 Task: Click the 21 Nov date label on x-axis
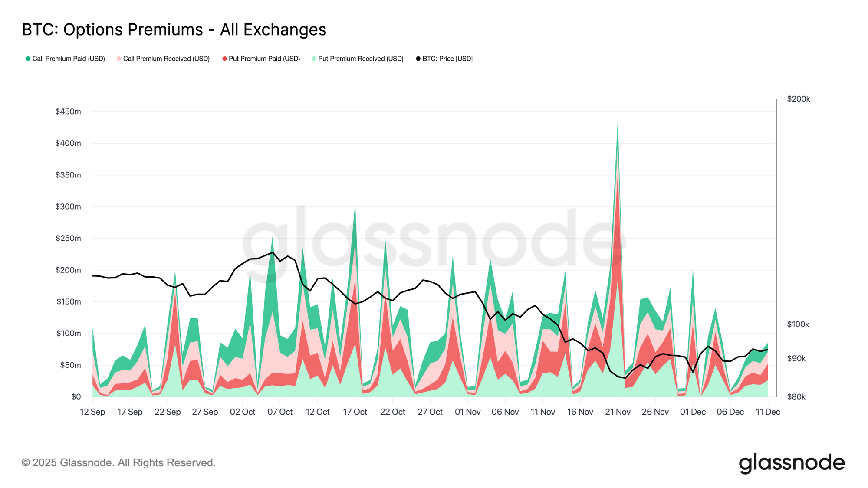click(x=618, y=412)
